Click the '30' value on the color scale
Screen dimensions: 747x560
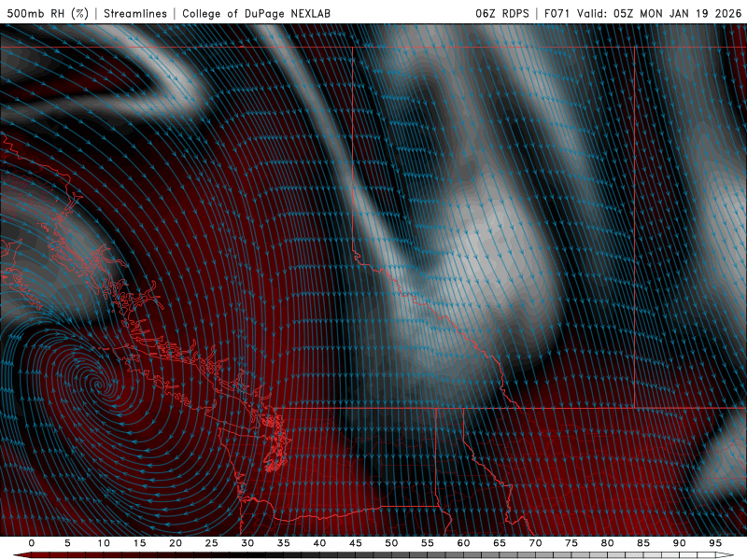tap(247, 543)
